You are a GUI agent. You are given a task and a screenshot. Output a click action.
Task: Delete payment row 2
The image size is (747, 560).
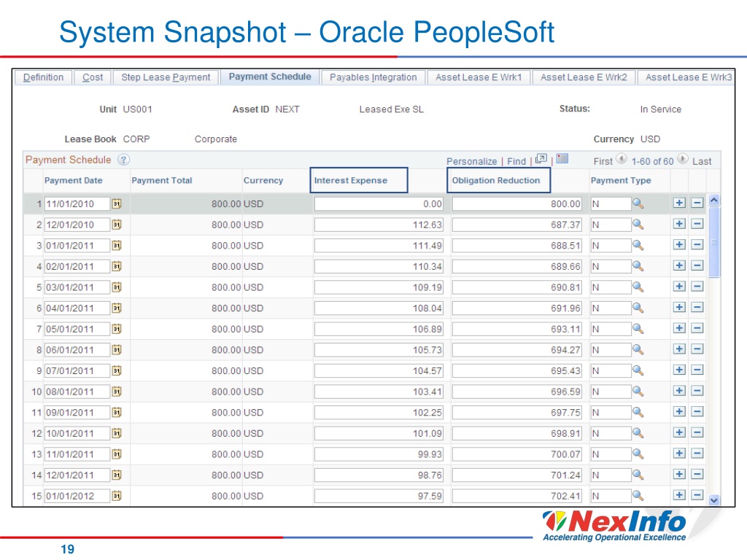[697, 224]
